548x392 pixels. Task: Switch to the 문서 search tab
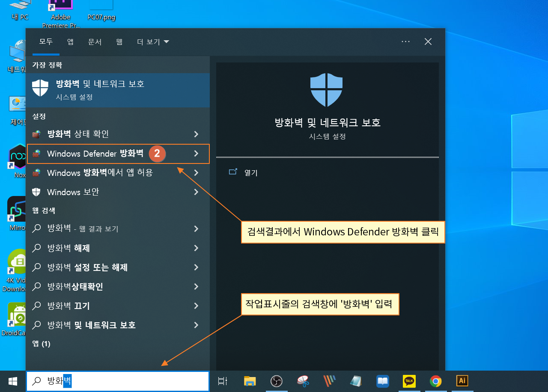pos(95,42)
